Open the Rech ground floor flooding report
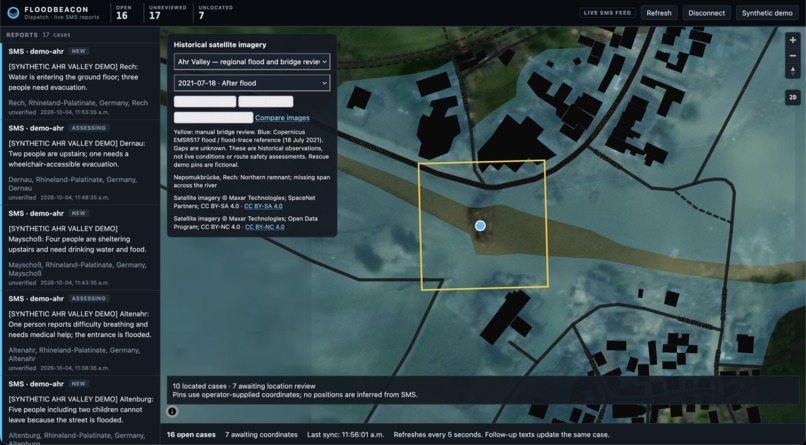 pos(80,81)
